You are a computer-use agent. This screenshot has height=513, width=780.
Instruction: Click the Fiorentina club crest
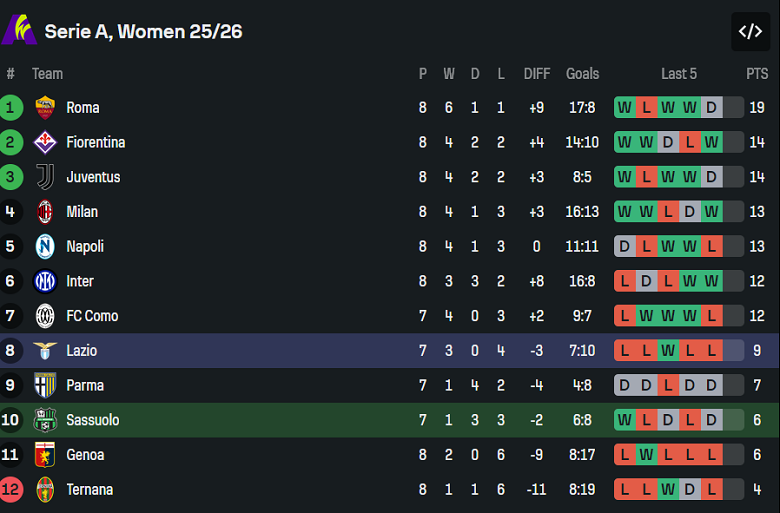tap(45, 142)
